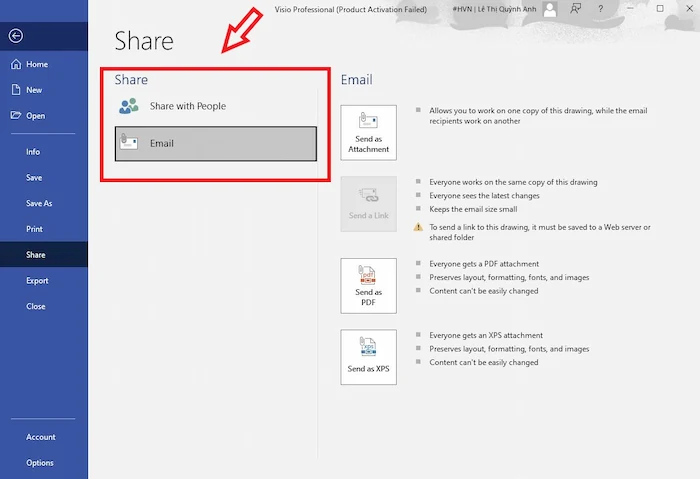Click the disabled Send a Link button
This screenshot has width=700, height=479.
[368, 204]
